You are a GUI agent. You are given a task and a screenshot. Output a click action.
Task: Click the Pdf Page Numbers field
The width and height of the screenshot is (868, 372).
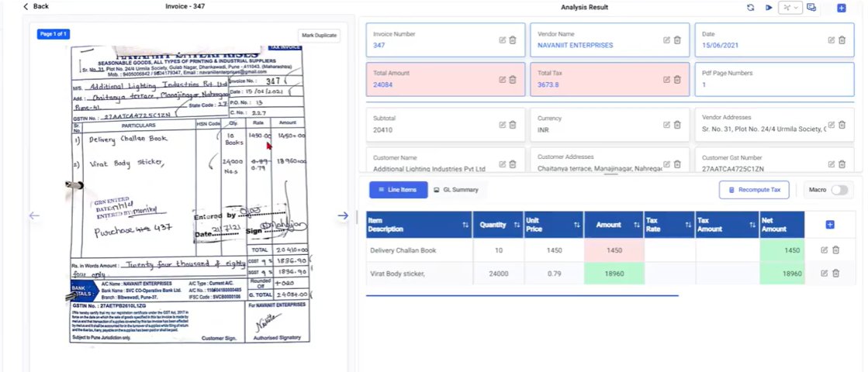[x=774, y=79]
